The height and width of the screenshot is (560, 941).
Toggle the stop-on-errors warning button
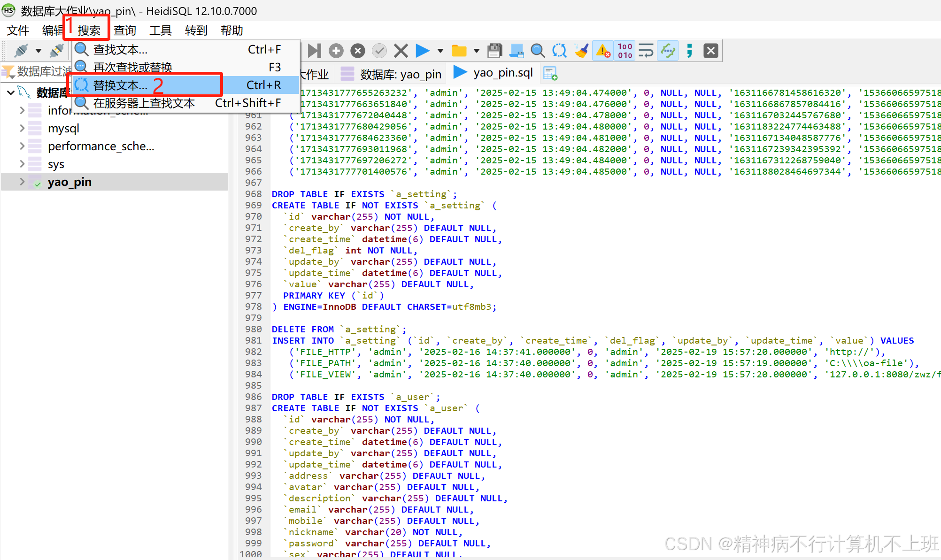(603, 51)
